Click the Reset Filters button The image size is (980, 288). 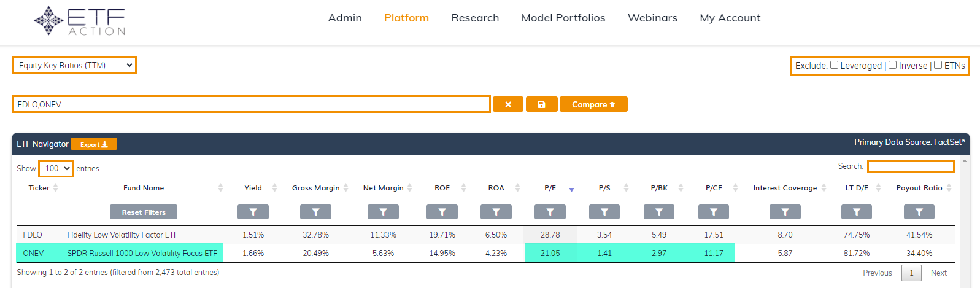(x=144, y=212)
